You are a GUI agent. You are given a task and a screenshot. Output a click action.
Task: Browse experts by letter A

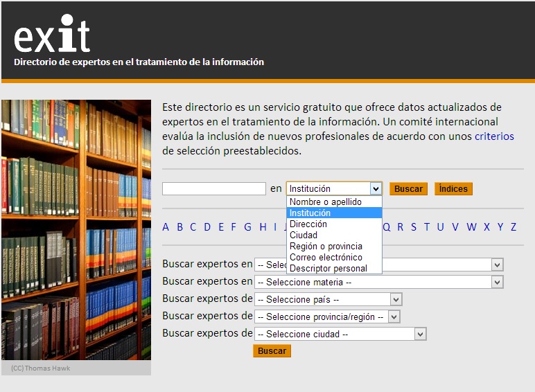[x=166, y=227]
